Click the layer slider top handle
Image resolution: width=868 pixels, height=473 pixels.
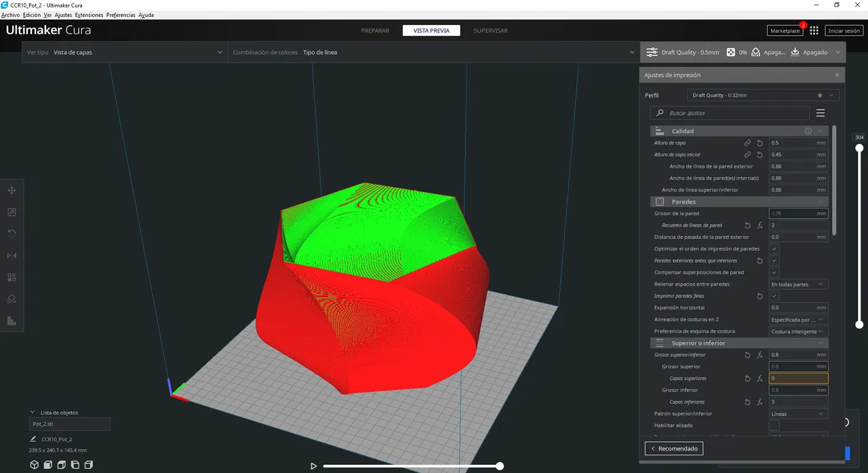pyautogui.click(x=859, y=147)
